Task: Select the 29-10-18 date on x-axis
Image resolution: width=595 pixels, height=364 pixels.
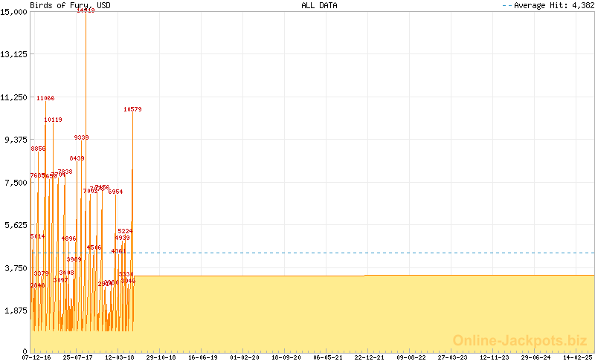Action: coord(161,357)
